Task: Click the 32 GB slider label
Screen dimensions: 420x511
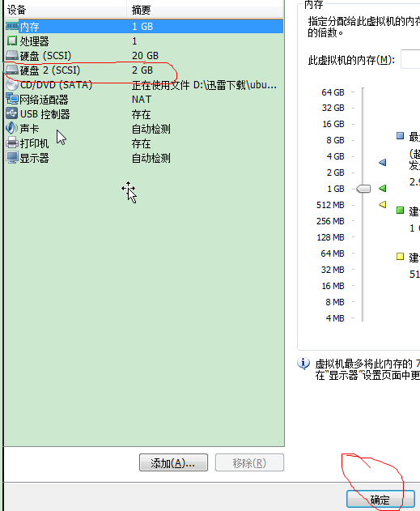Action: click(333, 108)
